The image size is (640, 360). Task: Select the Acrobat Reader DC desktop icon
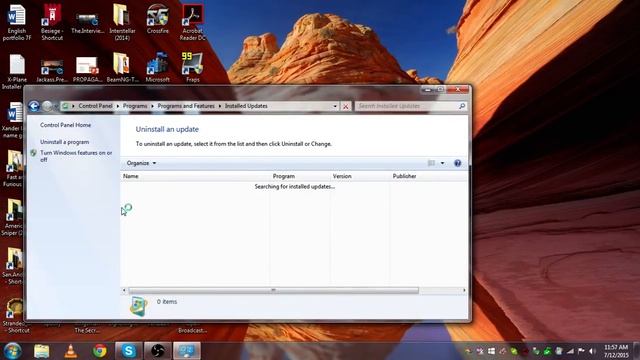click(192, 22)
